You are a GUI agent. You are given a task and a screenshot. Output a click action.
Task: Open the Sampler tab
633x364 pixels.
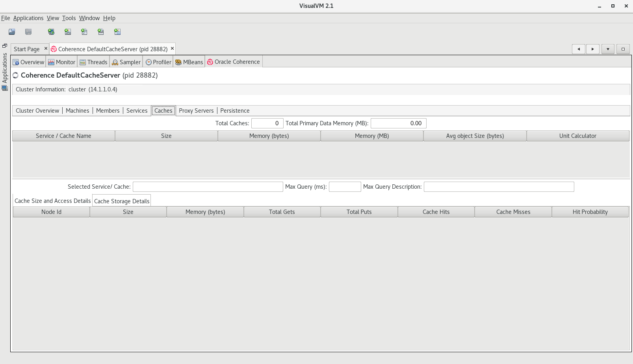tap(126, 62)
